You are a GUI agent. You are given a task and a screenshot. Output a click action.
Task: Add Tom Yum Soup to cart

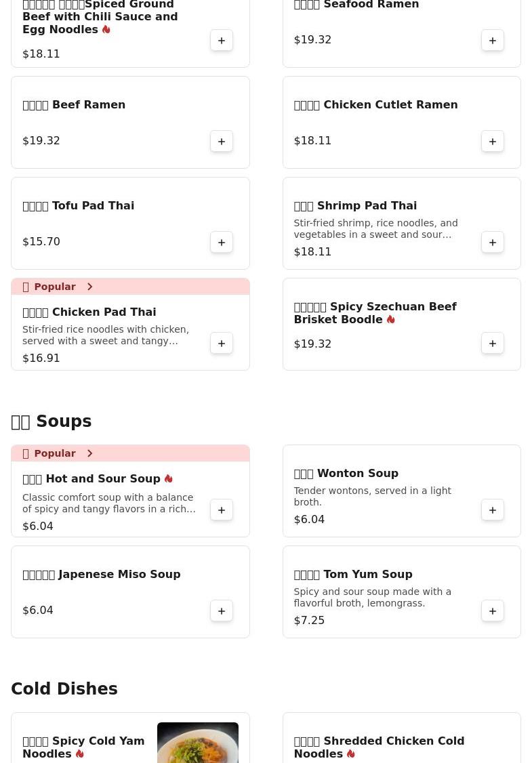493,611
